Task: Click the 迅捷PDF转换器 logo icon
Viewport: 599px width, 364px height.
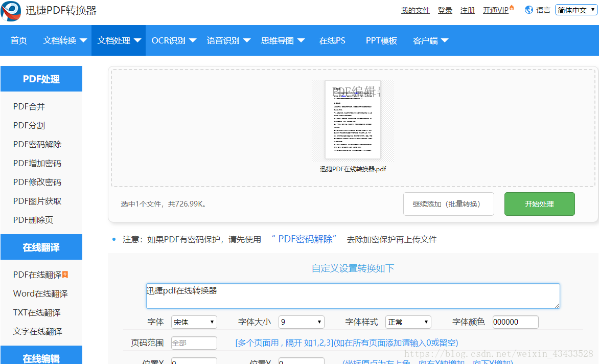Action: point(11,11)
